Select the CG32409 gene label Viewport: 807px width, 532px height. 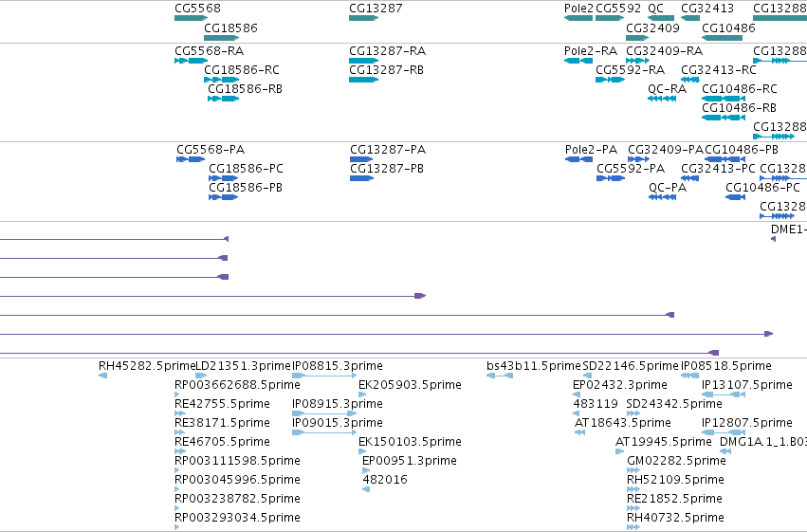coord(652,28)
